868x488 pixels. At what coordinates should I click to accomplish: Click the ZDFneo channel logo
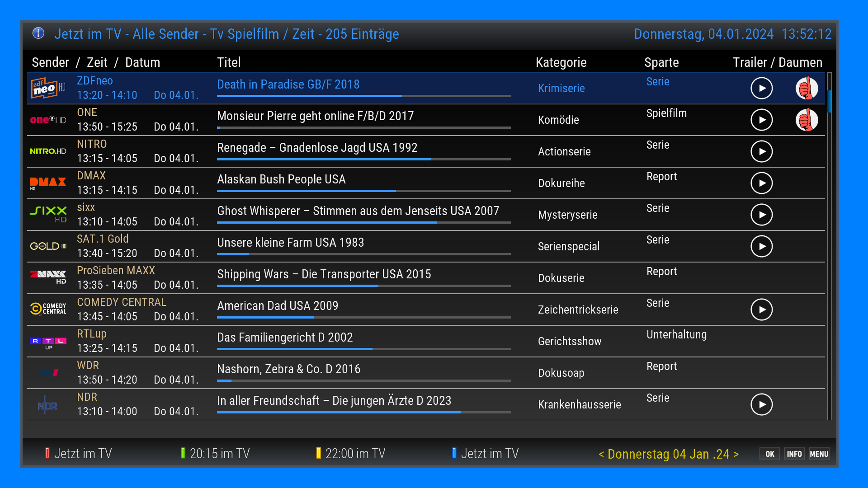pos(47,88)
